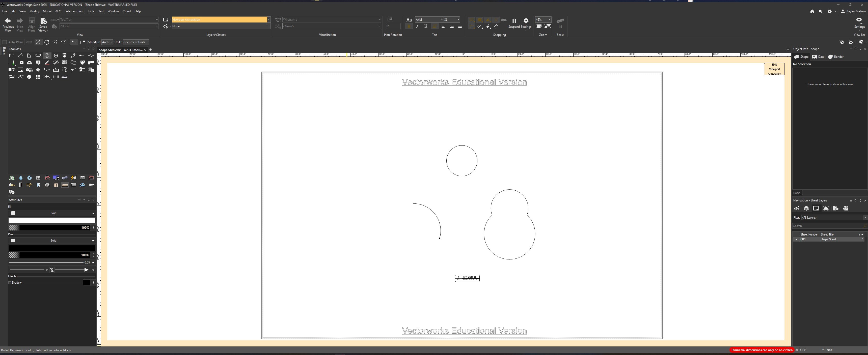Click Previous View in the view bar
Screen dimensions: 868x355
click(x=8, y=24)
